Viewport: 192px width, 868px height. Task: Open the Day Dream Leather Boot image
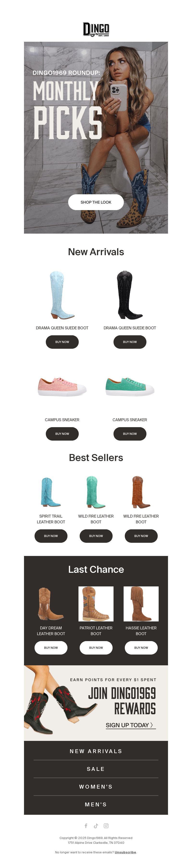51,604
